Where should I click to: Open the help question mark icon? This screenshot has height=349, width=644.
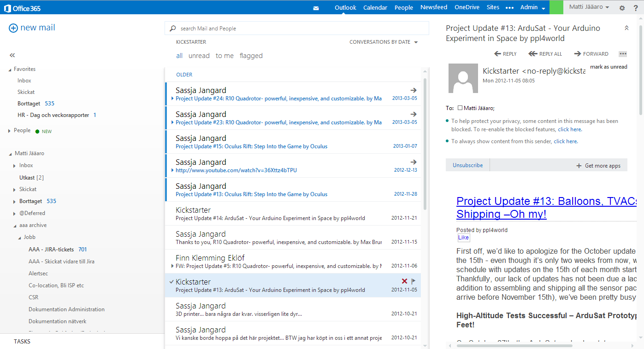pos(636,8)
